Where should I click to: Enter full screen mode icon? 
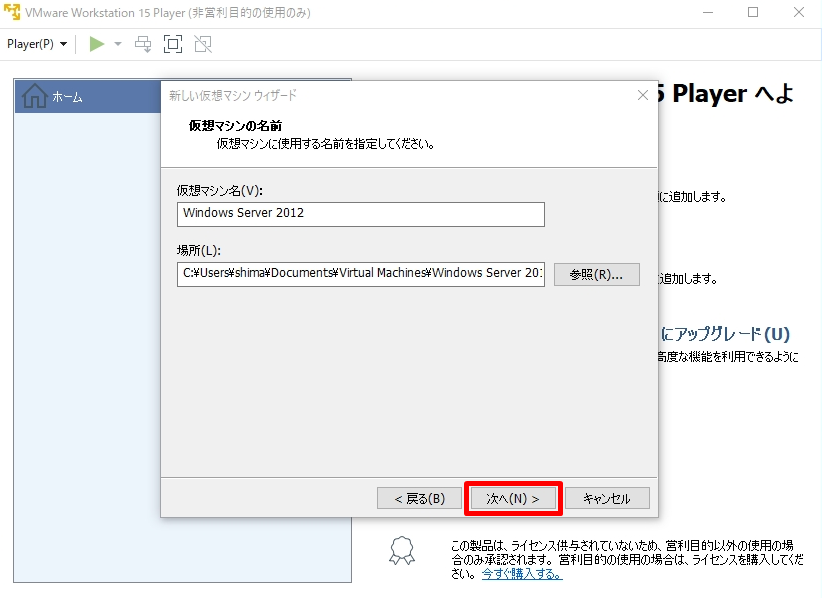(173, 44)
